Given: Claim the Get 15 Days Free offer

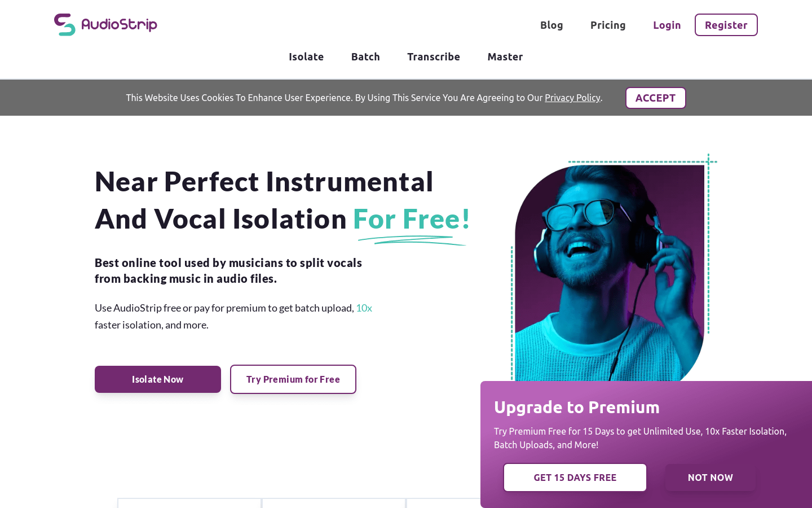Looking at the screenshot, I should (575, 478).
